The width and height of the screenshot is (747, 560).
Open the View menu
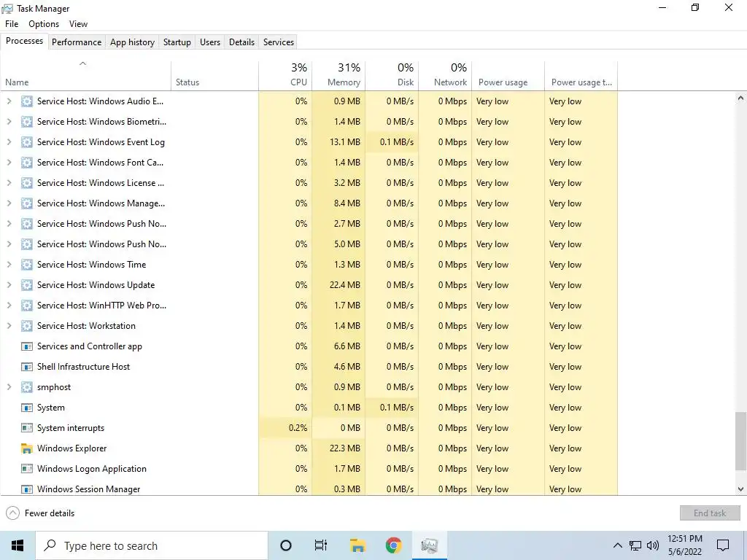(78, 24)
